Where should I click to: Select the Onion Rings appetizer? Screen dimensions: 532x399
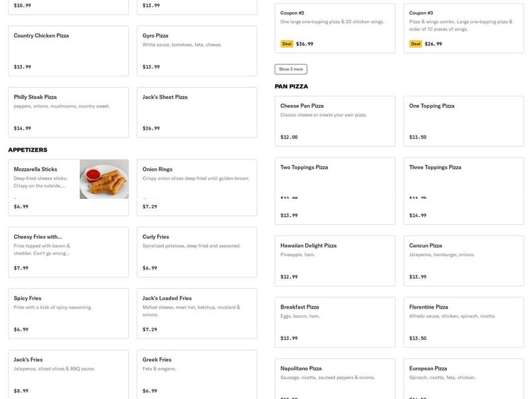[196, 183]
